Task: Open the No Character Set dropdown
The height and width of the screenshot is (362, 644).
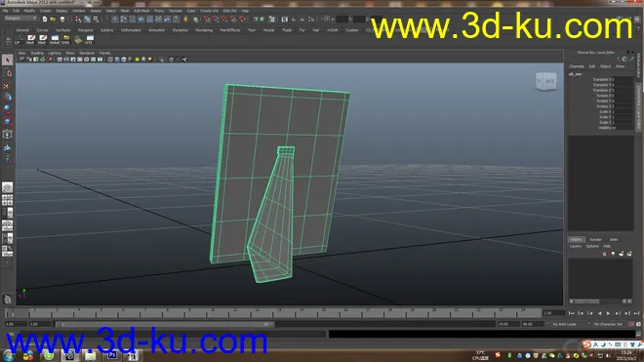Action: coord(608,324)
